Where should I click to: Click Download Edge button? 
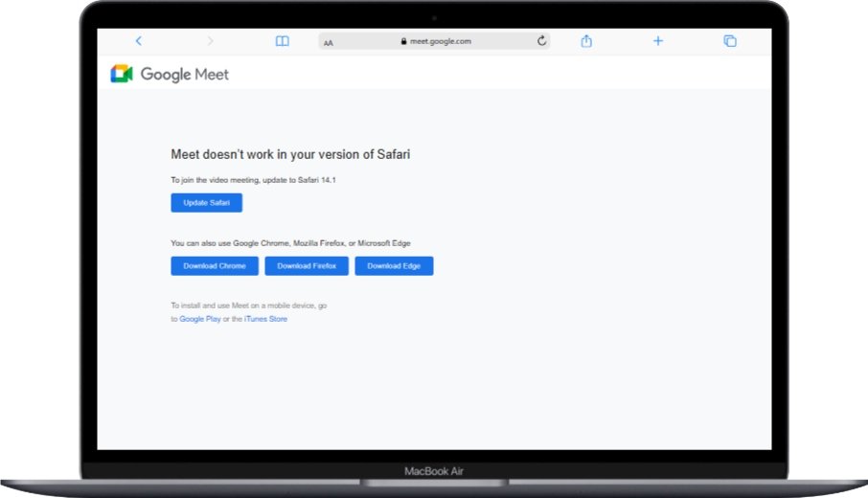(x=394, y=265)
